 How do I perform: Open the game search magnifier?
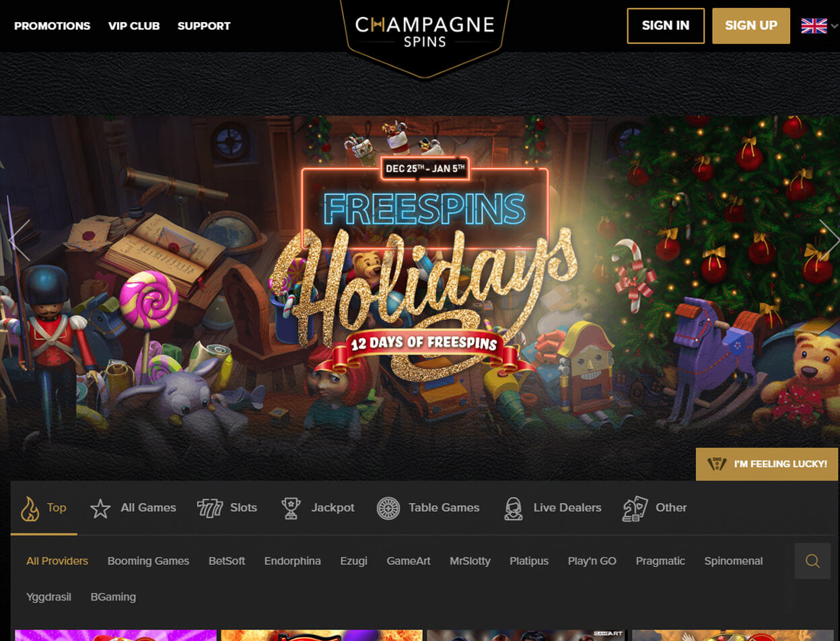812,561
